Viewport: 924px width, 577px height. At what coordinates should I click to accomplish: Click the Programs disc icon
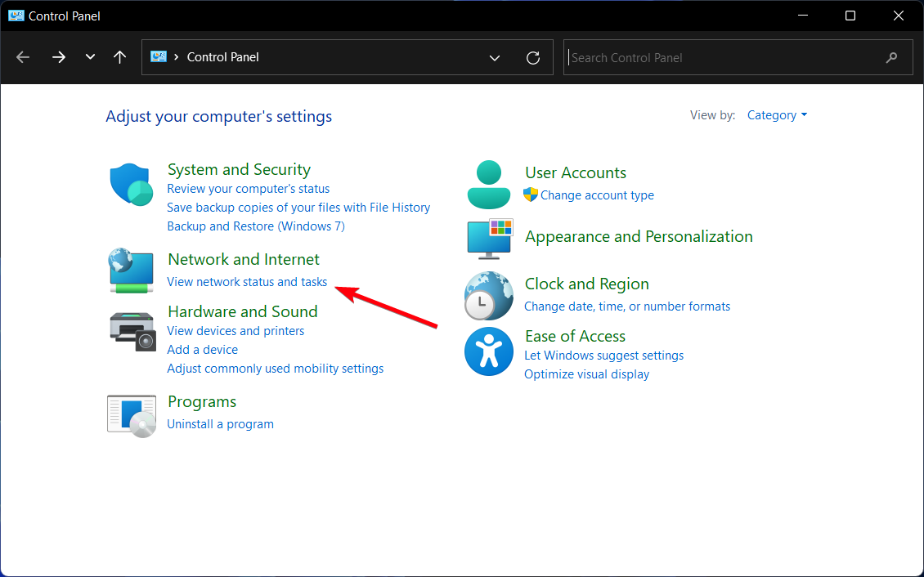(132, 416)
